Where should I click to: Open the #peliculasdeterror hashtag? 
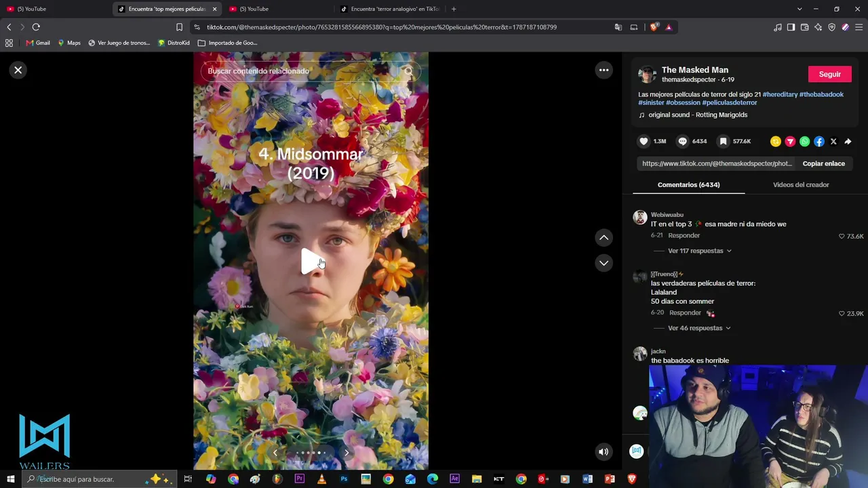point(730,102)
